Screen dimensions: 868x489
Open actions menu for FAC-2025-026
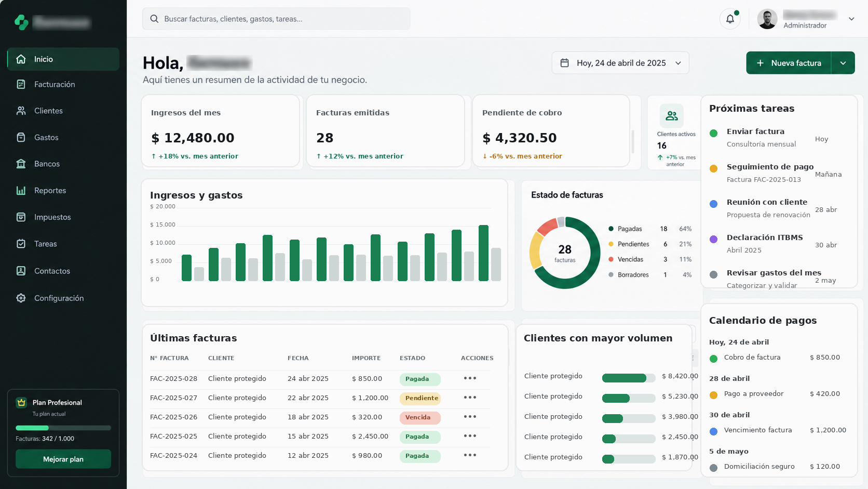point(470,417)
